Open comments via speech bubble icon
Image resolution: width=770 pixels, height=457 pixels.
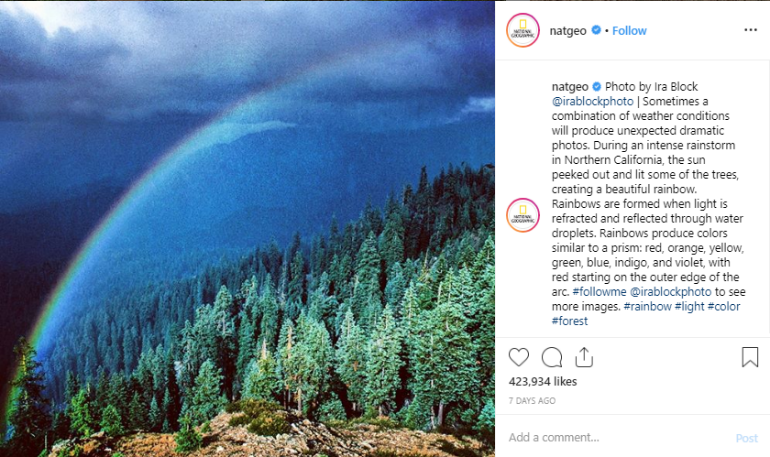pos(552,357)
